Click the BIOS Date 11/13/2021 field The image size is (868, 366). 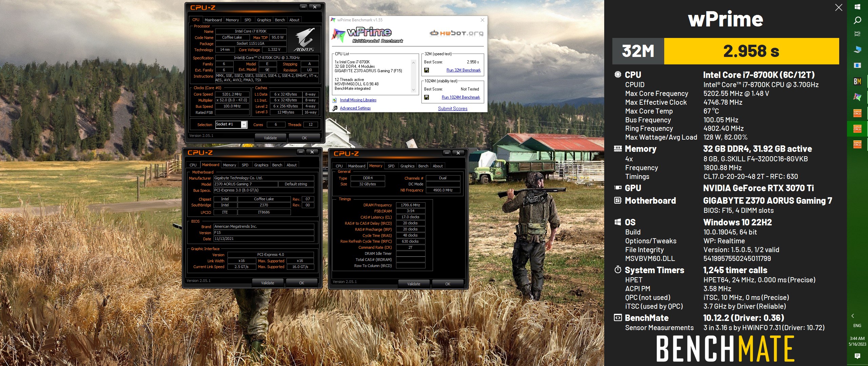263,239
